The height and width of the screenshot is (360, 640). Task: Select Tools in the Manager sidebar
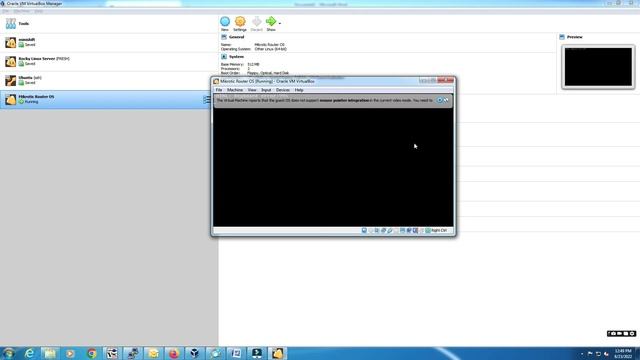click(x=109, y=24)
